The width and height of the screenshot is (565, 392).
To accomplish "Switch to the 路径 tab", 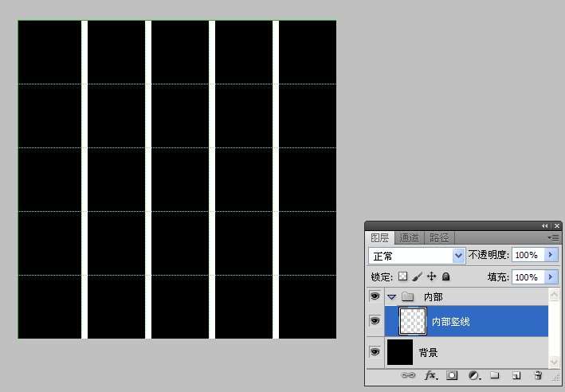I will 439,237.
